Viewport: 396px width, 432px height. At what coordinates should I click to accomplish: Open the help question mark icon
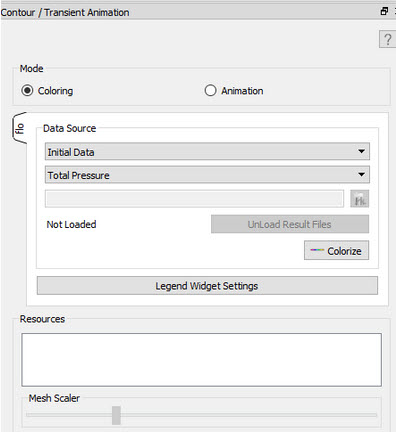coord(387,40)
